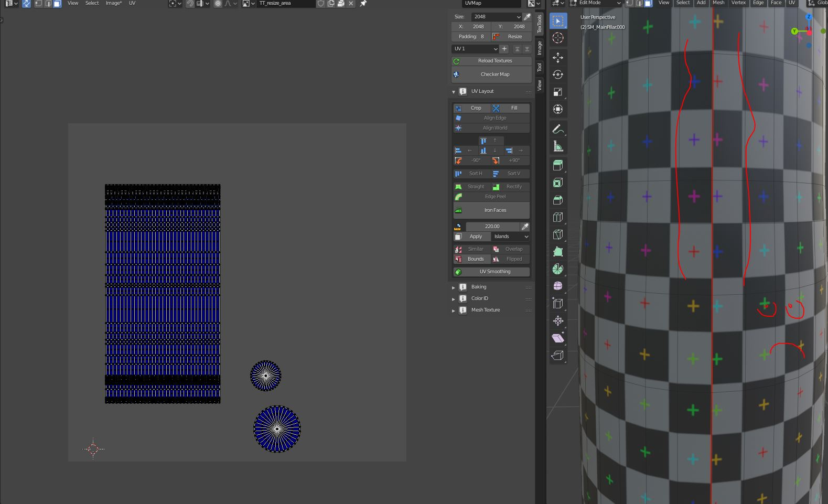Open the Image* menu in UV editor
Viewport: 828px width, 504px height.
click(114, 3)
